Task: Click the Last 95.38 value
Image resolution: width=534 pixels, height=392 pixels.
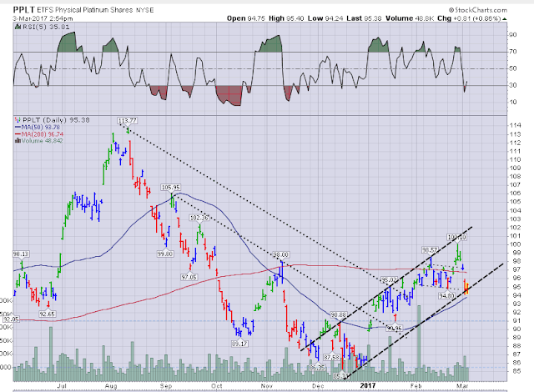Action: coord(364,18)
